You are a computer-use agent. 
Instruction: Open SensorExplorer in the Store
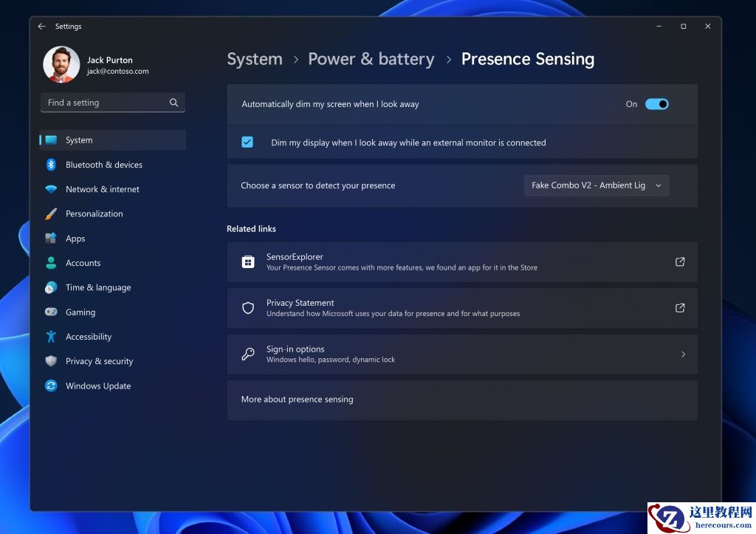pos(461,261)
